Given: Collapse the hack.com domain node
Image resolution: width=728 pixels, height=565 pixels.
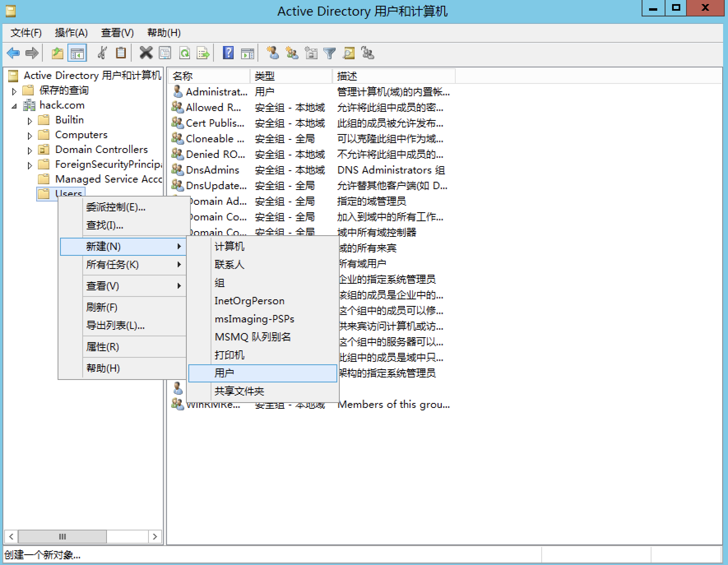Looking at the screenshot, I should click(x=14, y=106).
